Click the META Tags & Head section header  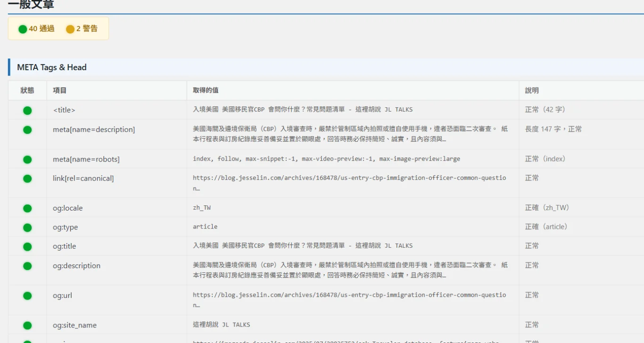(x=326, y=67)
